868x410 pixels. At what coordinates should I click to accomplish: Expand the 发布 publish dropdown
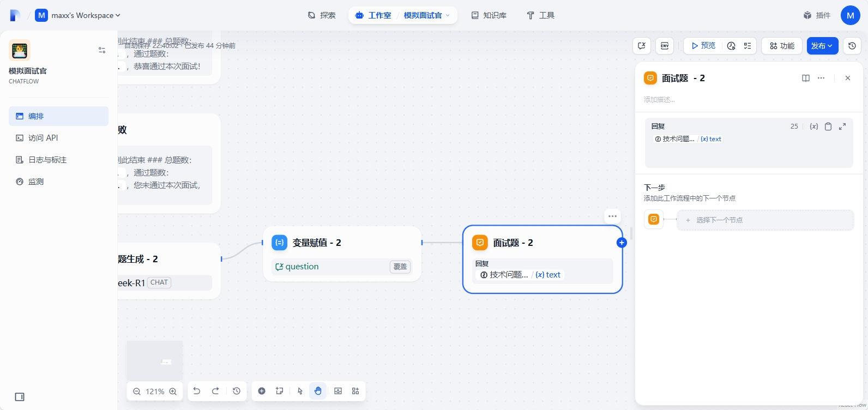pos(822,46)
